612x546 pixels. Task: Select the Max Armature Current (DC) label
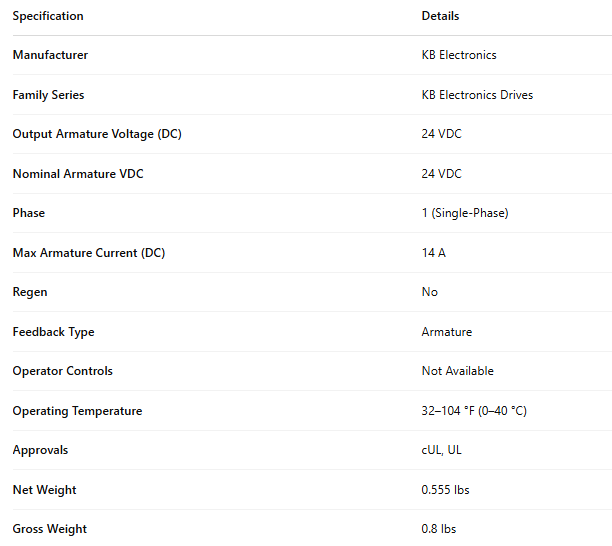[x=89, y=253]
